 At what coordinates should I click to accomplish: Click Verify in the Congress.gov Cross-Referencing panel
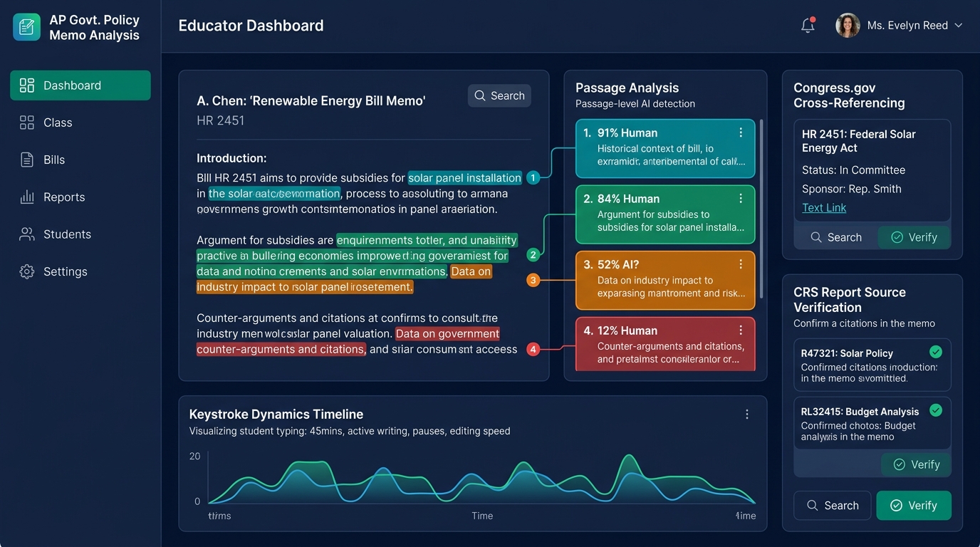tap(914, 237)
